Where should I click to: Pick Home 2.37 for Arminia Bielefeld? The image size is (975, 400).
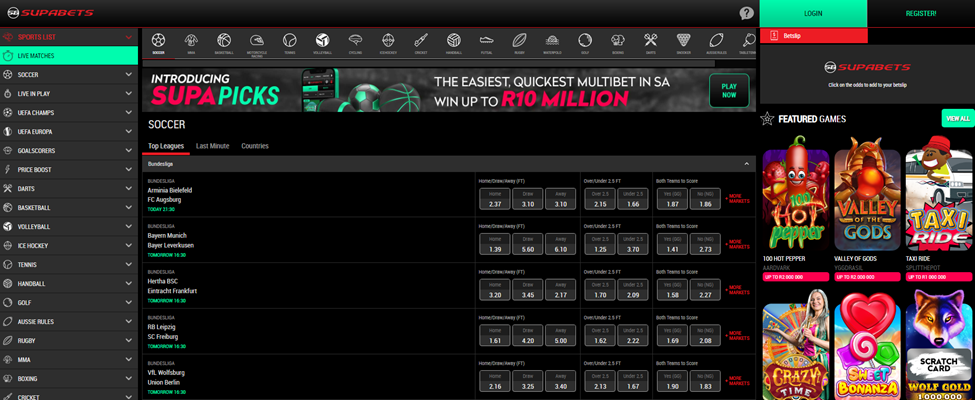pos(495,199)
